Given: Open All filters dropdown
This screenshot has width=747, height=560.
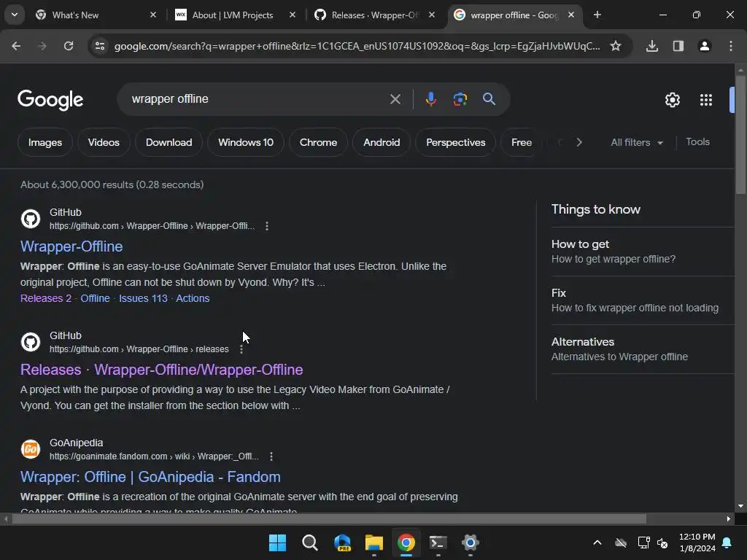Looking at the screenshot, I should (636, 142).
